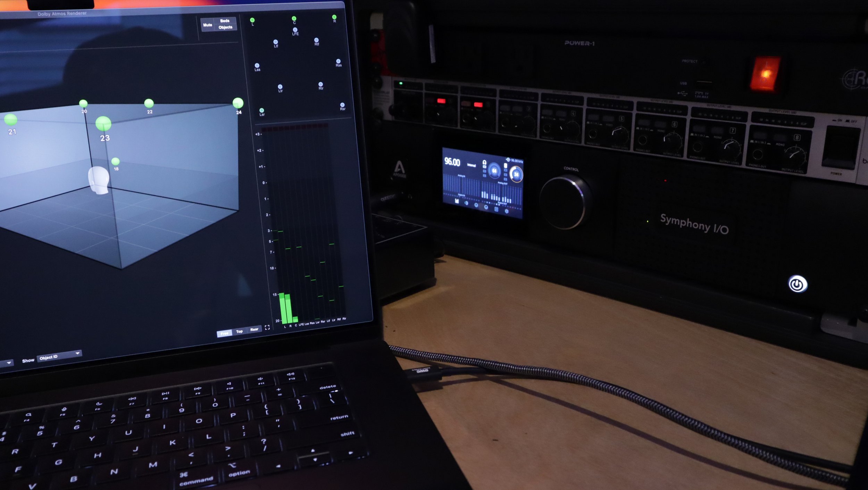Open the Show Object ID dropdown
The image size is (868, 490).
(59, 357)
